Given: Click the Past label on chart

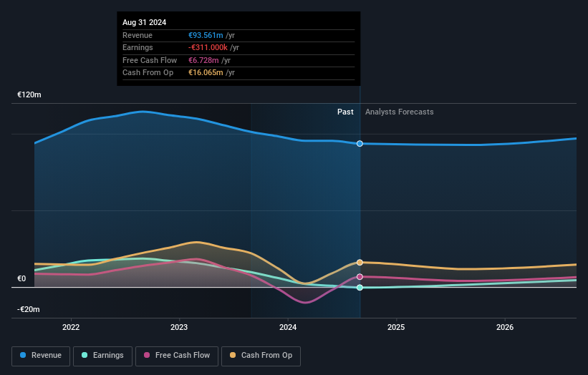Looking at the screenshot, I should coord(345,112).
